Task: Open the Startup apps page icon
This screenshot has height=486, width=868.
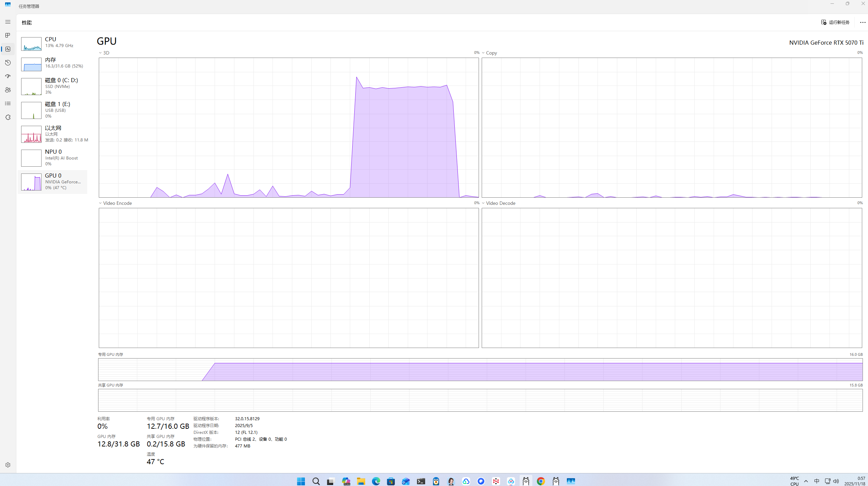Action: [x=8, y=76]
